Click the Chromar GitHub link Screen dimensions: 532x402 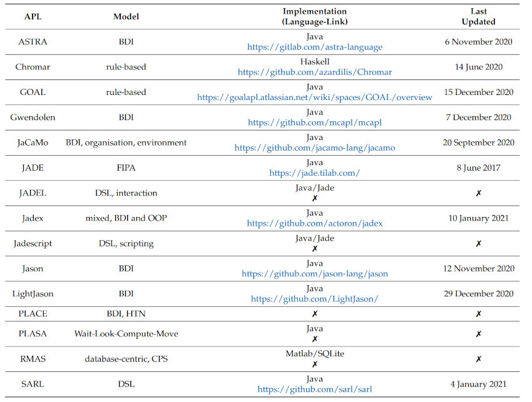[315, 72]
